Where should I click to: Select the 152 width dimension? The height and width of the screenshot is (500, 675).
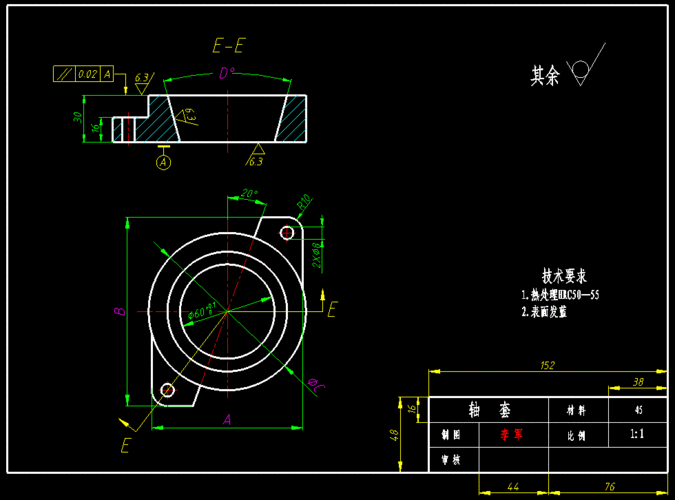tap(546, 366)
